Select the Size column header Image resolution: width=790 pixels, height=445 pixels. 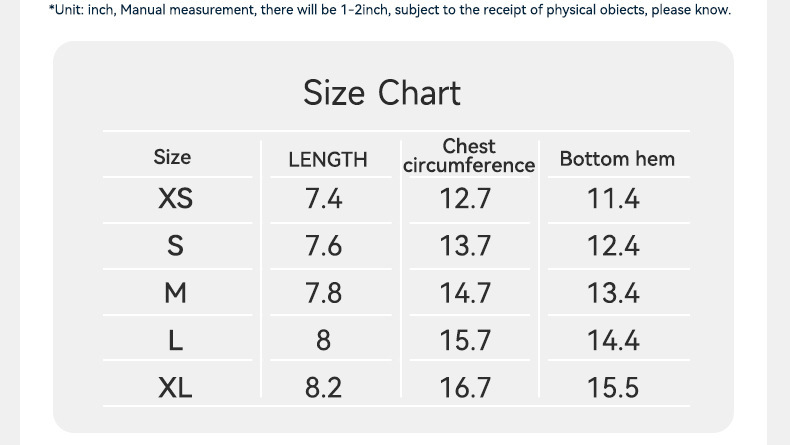point(172,157)
